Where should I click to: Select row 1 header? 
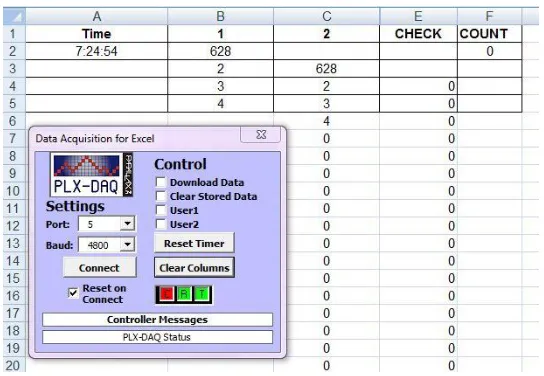point(14,34)
